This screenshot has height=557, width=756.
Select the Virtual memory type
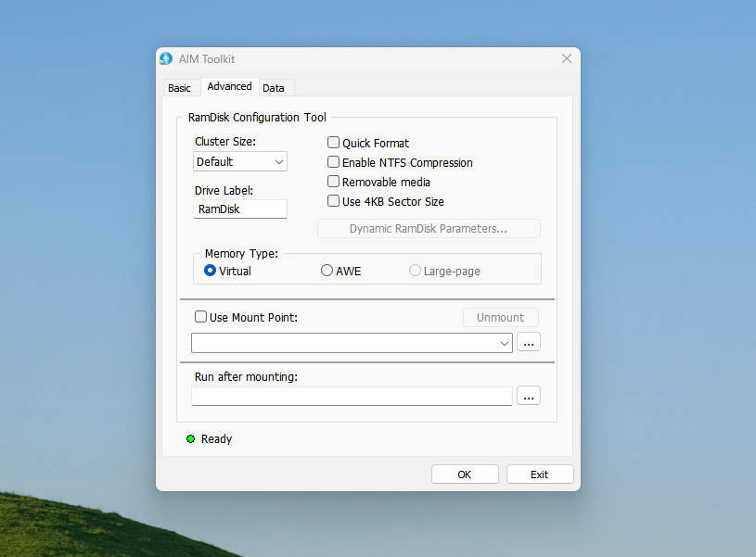(x=211, y=271)
